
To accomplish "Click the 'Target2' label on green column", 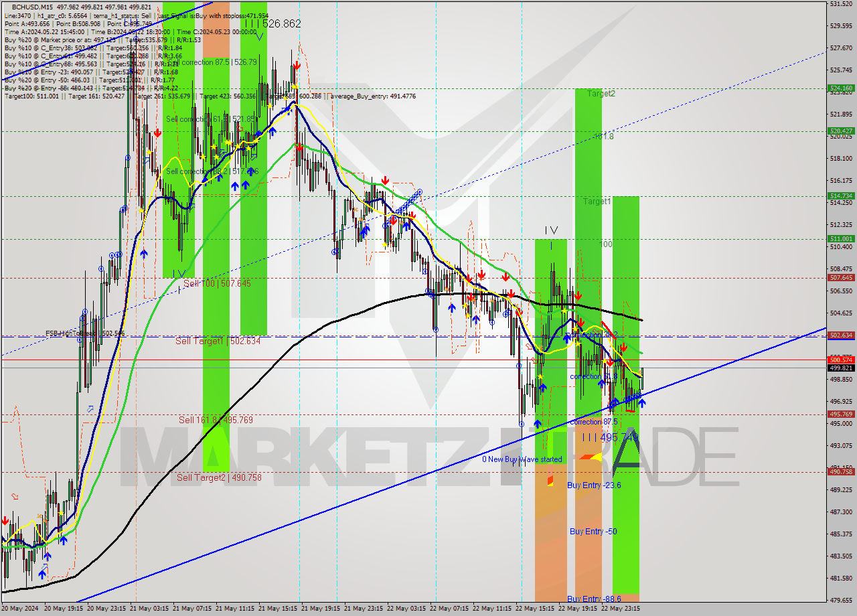I will click(x=601, y=94).
